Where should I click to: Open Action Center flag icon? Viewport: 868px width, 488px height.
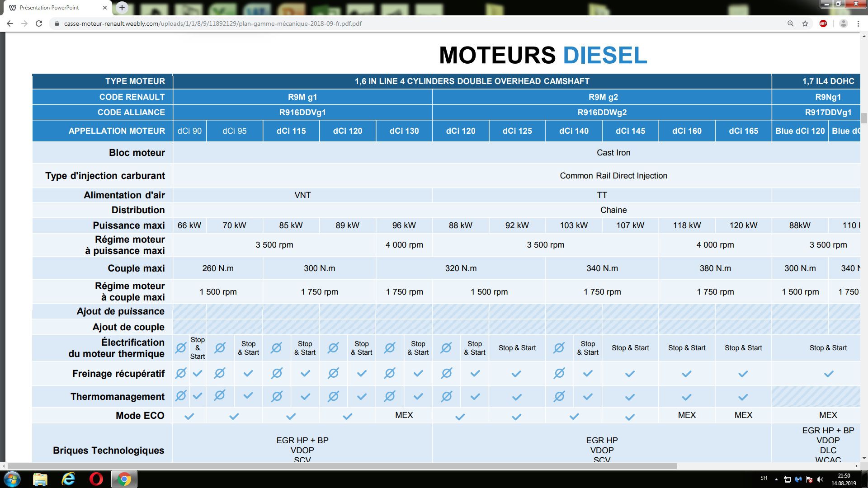pos(809,479)
